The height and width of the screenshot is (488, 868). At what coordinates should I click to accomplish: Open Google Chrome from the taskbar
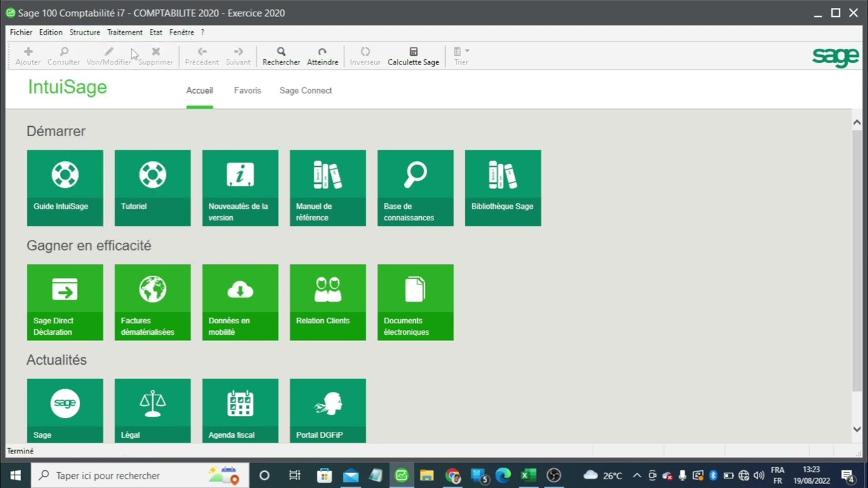pyautogui.click(x=453, y=476)
